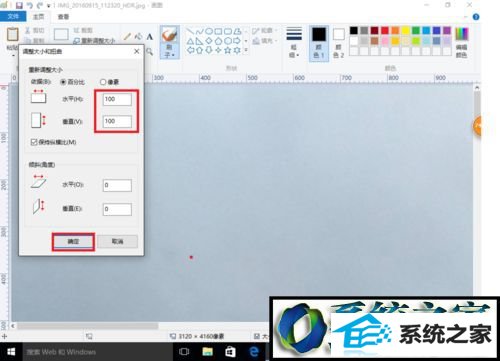Open the Brushes tool dropdown
The image size is (500, 361).
point(169,43)
